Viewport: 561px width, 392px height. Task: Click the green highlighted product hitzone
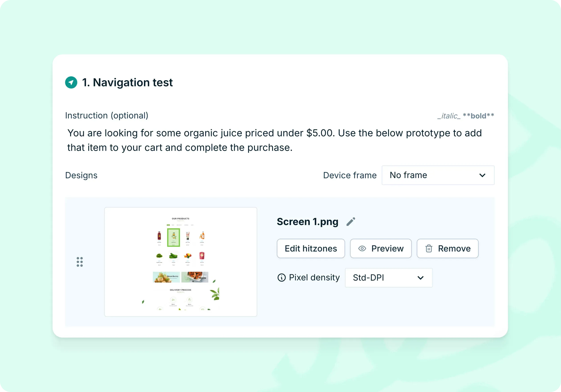[x=173, y=237]
